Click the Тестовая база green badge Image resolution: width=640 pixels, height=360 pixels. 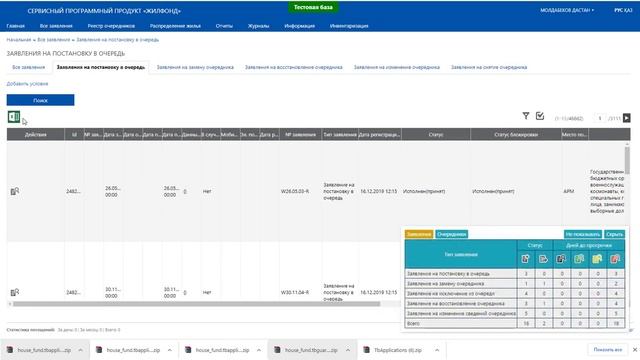313,7
